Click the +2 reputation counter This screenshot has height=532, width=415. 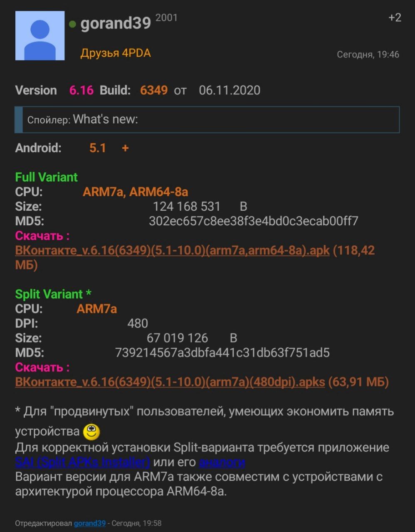(395, 17)
